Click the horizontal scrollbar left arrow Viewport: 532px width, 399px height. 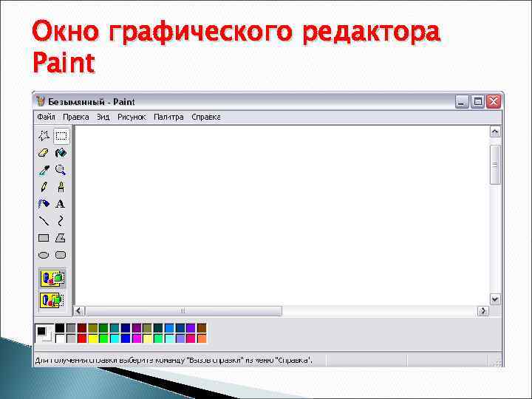79,311
